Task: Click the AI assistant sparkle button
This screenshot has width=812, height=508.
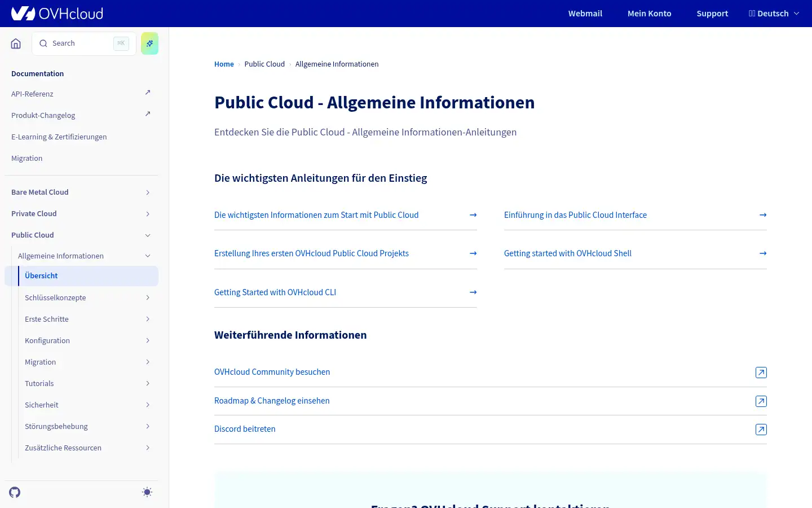Action: [x=149, y=43]
